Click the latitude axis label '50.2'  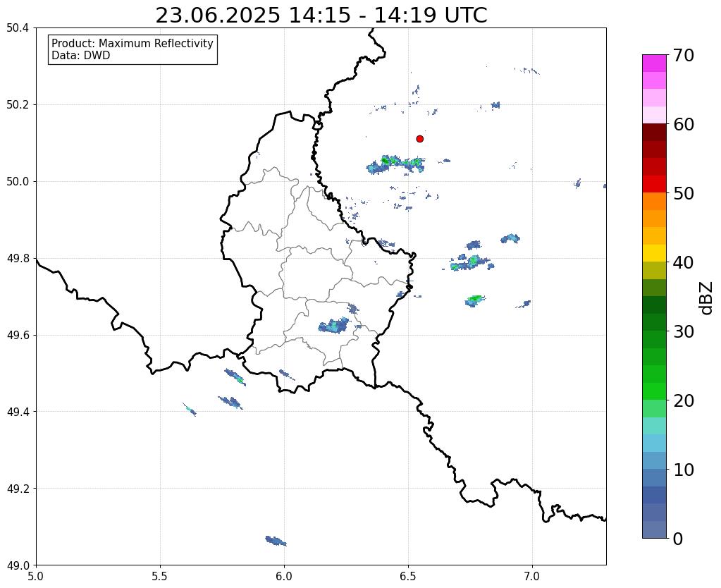(18, 105)
